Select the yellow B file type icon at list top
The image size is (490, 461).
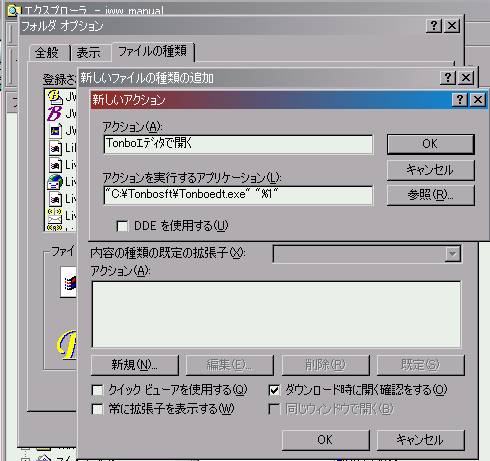pos(55,96)
